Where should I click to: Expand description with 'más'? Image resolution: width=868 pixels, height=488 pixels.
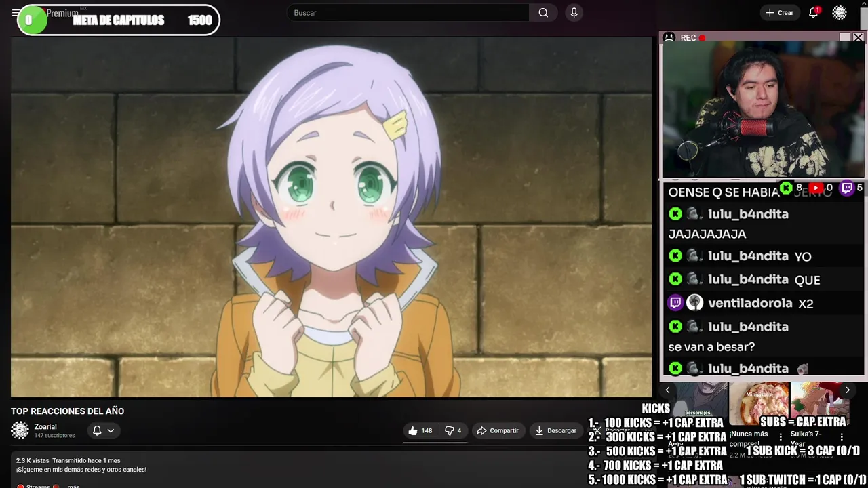73,486
